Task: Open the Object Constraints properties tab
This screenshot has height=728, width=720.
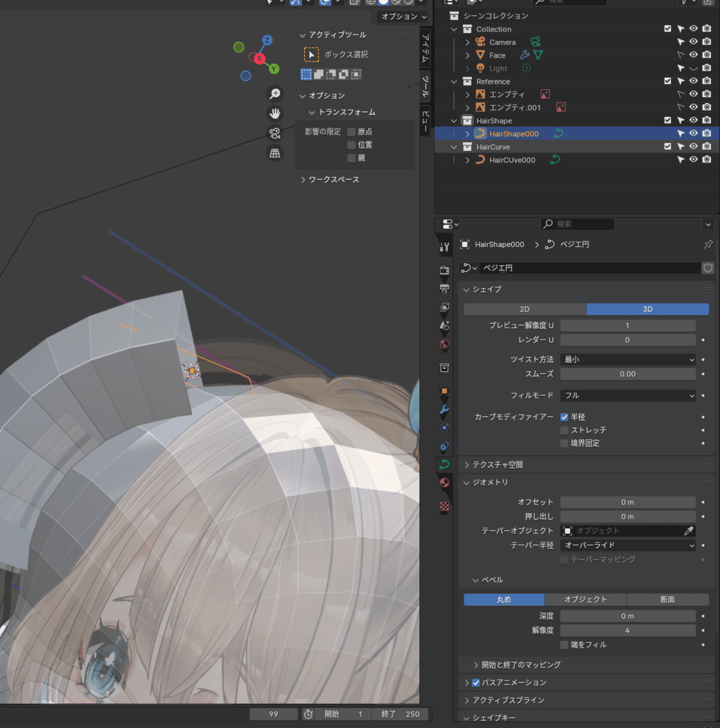Action: coord(444,446)
